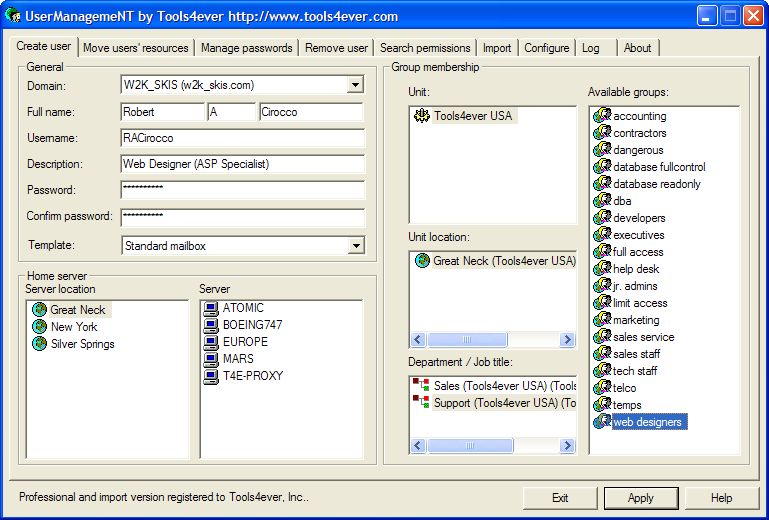Click the sales service group icon
Image resolution: width=769 pixels, height=520 pixels.
point(602,337)
